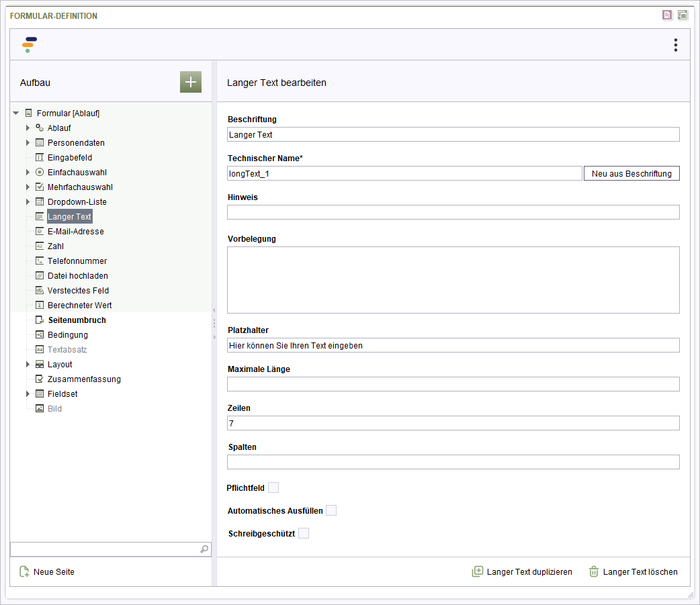Viewport: 700px width, 605px height.
Task: Click the Bild image icon
Action: (x=40, y=408)
